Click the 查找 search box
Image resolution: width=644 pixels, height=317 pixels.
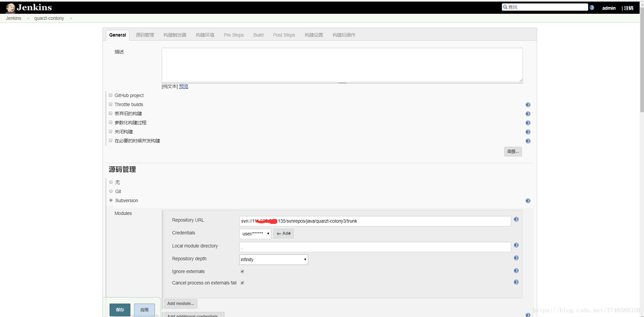pyautogui.click(x=545, y=7)
